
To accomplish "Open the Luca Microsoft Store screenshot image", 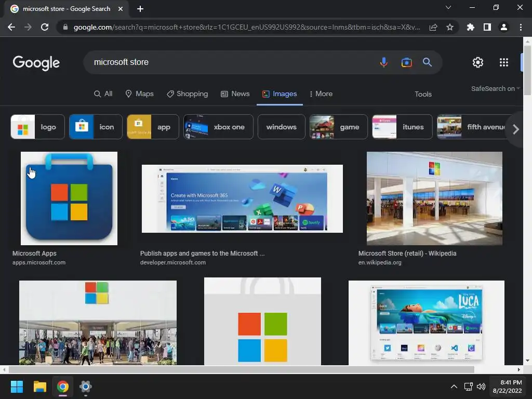I will pyautogui.click(x=427, y=323).
